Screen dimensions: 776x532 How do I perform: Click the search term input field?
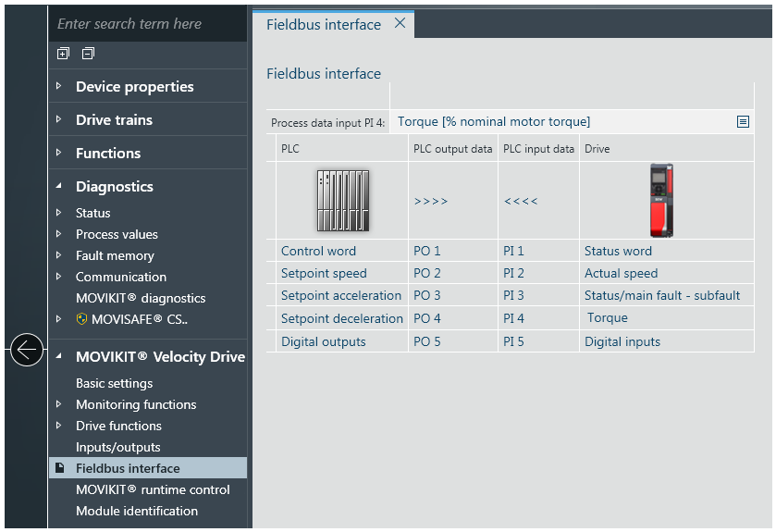(x=148, y=24)
